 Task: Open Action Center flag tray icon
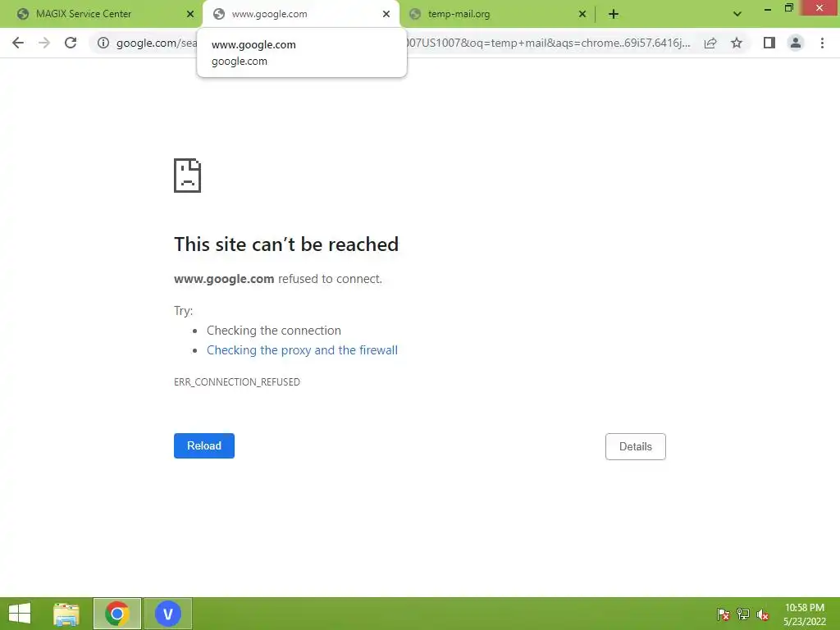(724, 614)
